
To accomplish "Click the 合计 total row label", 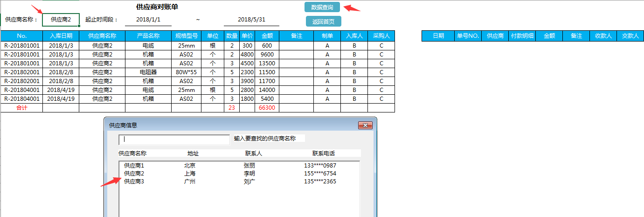I will tap(22, 108).
